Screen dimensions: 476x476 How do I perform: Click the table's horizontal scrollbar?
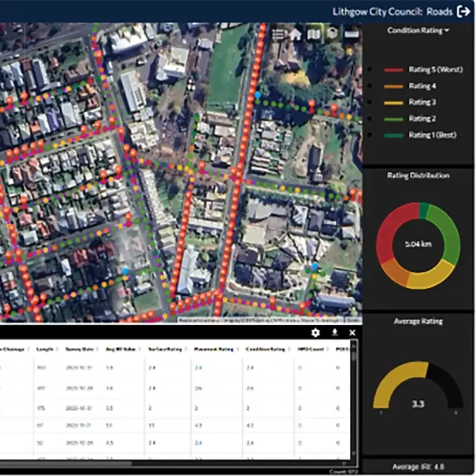[65, 463]
